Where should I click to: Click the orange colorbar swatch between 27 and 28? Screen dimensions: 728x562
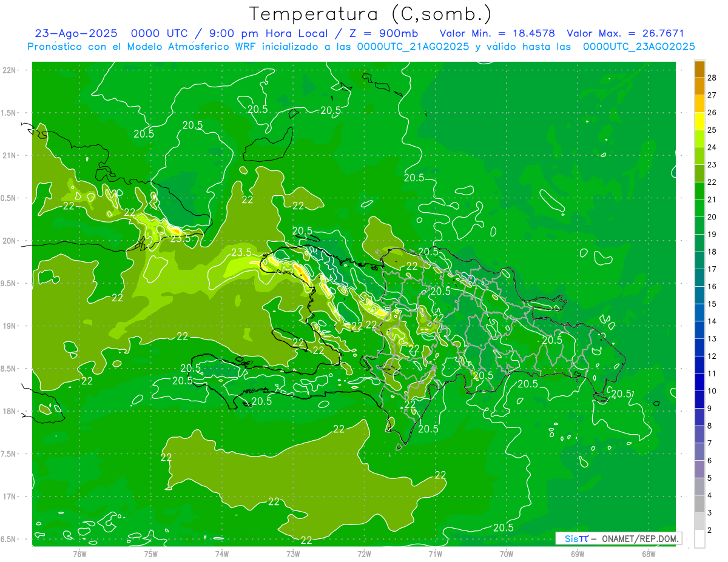(699, 87)
